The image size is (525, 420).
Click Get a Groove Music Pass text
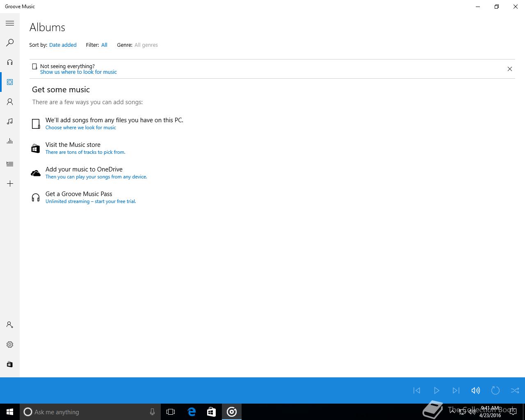[x=79, y=194]
